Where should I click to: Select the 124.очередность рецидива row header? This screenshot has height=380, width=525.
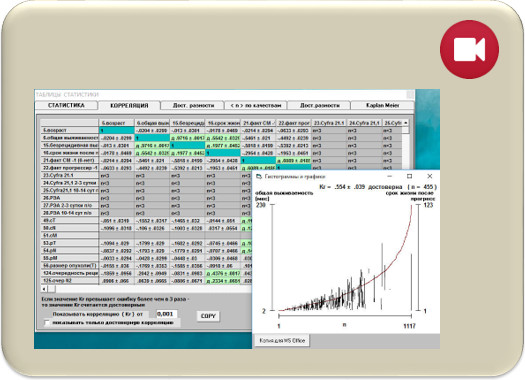tap(70, 273)
